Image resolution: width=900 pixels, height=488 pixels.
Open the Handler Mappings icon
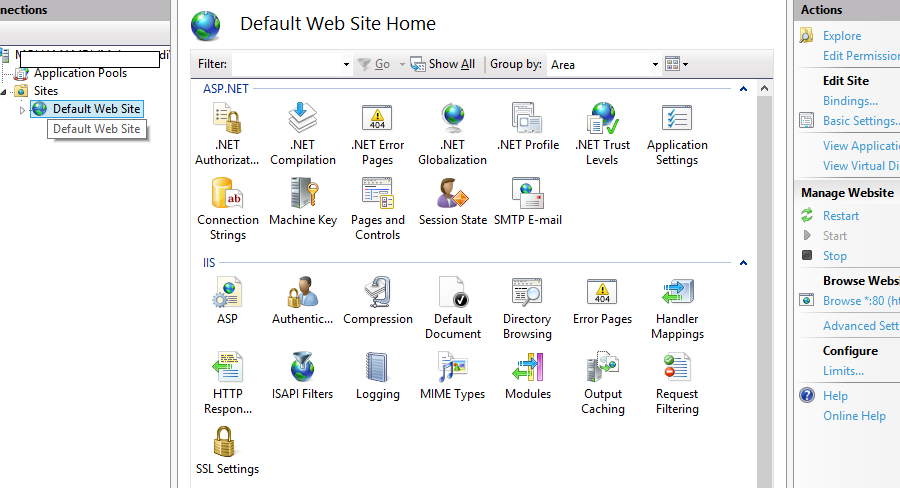pyautogui.click(x=677, y=295)
